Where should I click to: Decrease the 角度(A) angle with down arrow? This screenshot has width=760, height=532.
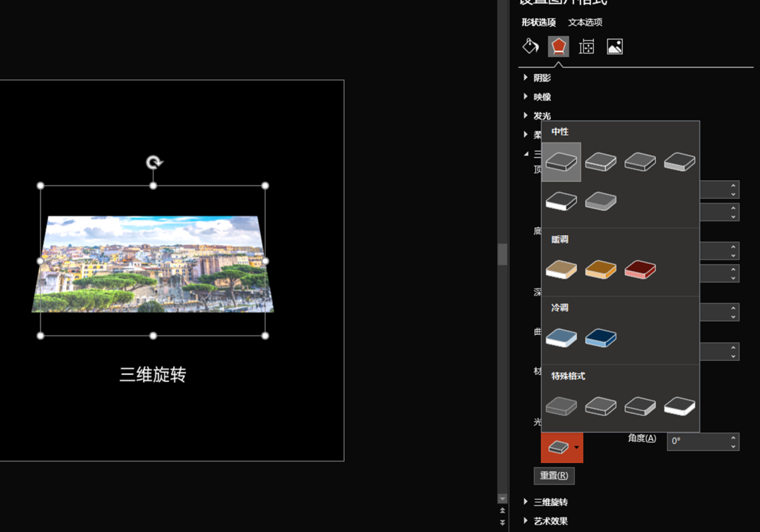pyautogui.click(x=733, y=445)
